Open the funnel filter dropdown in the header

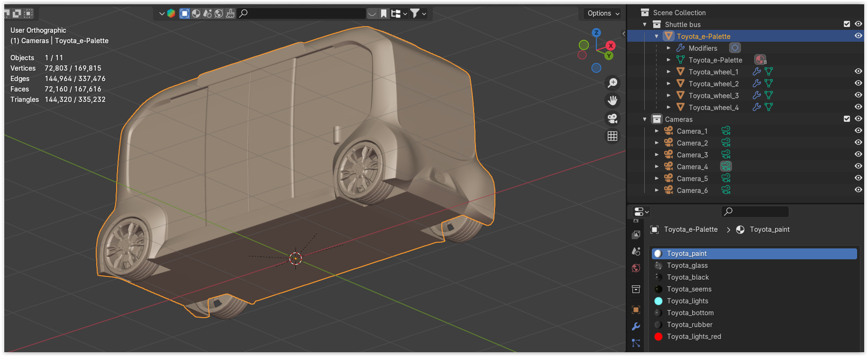click(x=418, y=13)
